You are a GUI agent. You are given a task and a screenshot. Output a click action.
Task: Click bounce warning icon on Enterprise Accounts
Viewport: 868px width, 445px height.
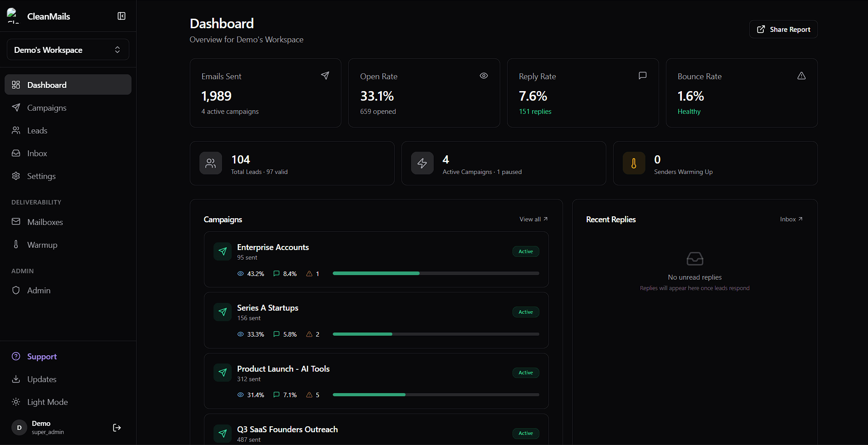[310, 274]
